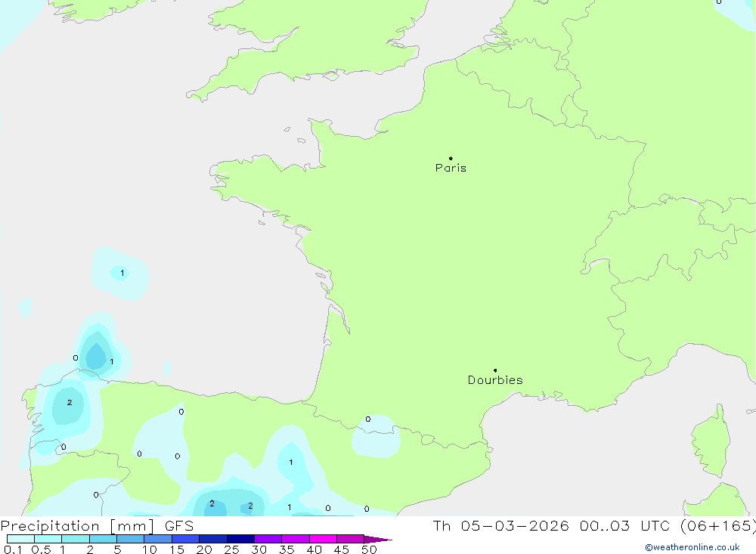Click the 'Precipitation [mm]' title text

pyautogui.click(x=77, y=526)
